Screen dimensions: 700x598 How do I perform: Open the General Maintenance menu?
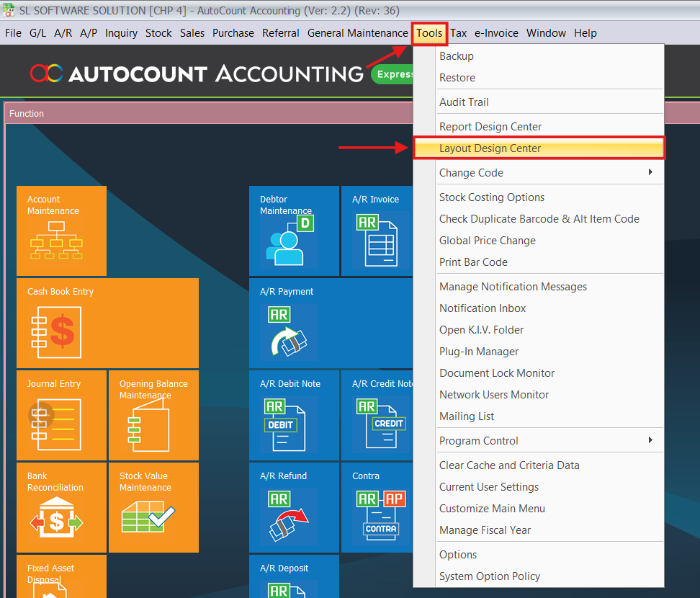coord(357,33)
